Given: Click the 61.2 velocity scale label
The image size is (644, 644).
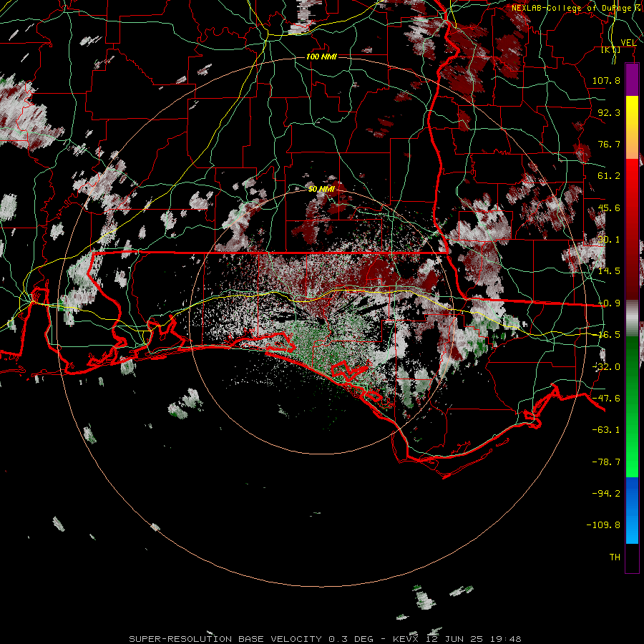Looking at the screenshot, I should [609, 176].
